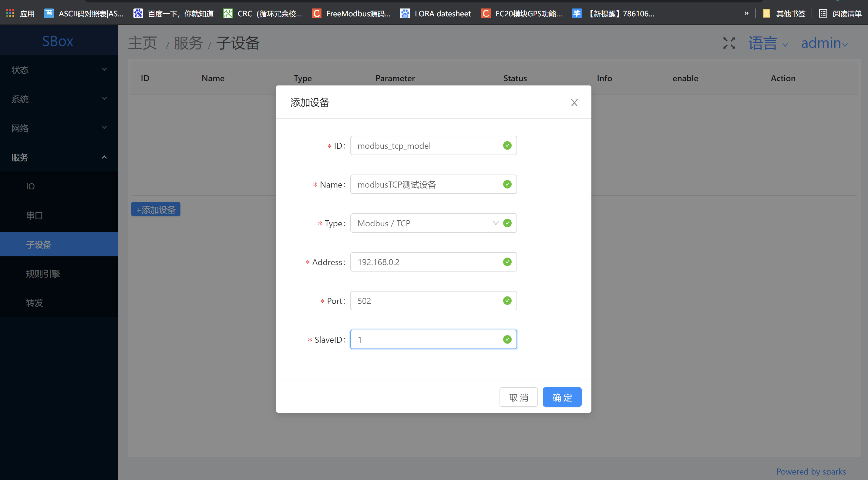The height and width of the screenshot is (480, 868).
Task: Open the 【新提醒】786106 bookmark
Action: pyautogui.click(x=613, y=13)
